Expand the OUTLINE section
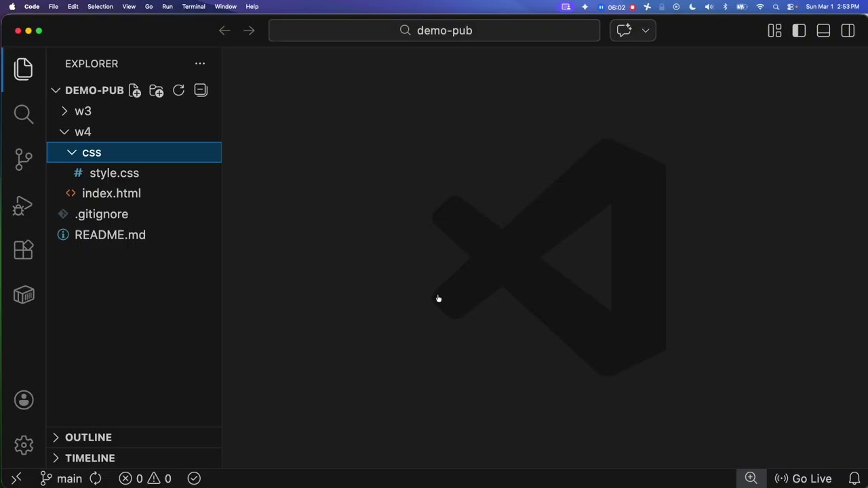Viewport: 868px width, 488px height. 56,438
